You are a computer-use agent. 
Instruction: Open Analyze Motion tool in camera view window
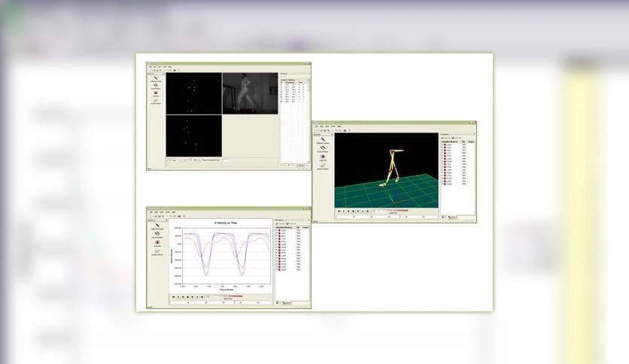tap(156, 101)
